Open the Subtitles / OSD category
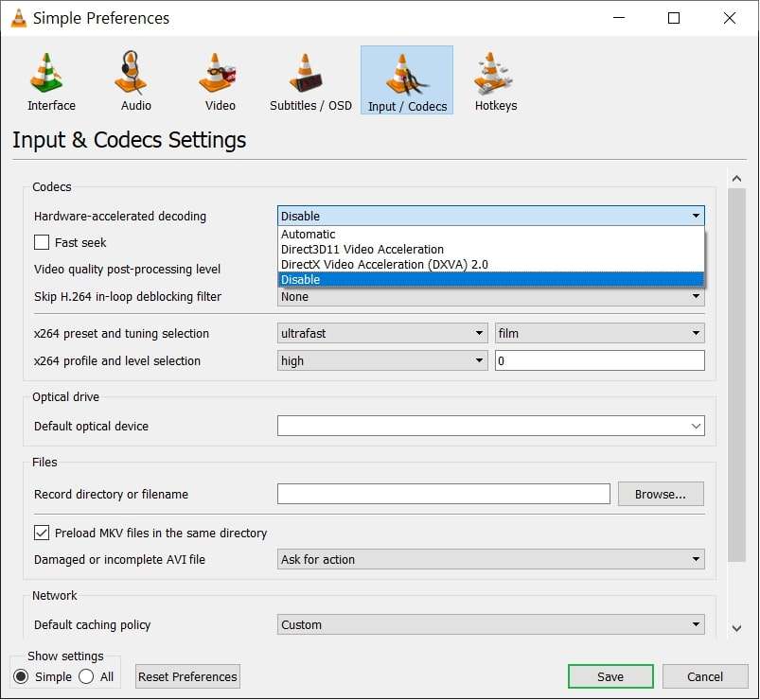 310,81
